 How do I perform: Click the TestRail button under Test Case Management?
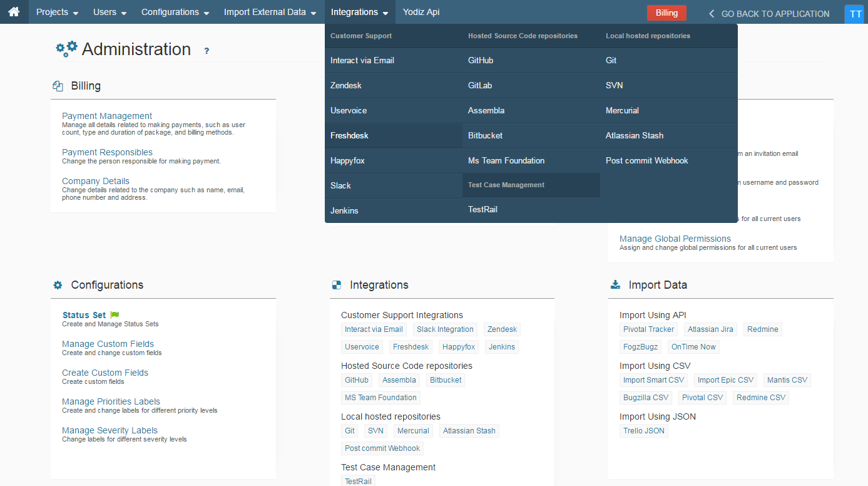[358, 481]
